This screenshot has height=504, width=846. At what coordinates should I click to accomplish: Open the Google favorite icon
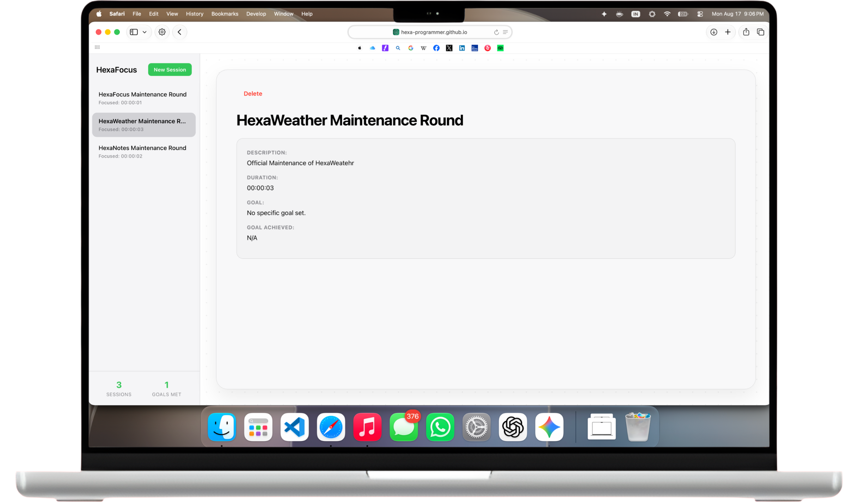[x=411, y=48]
